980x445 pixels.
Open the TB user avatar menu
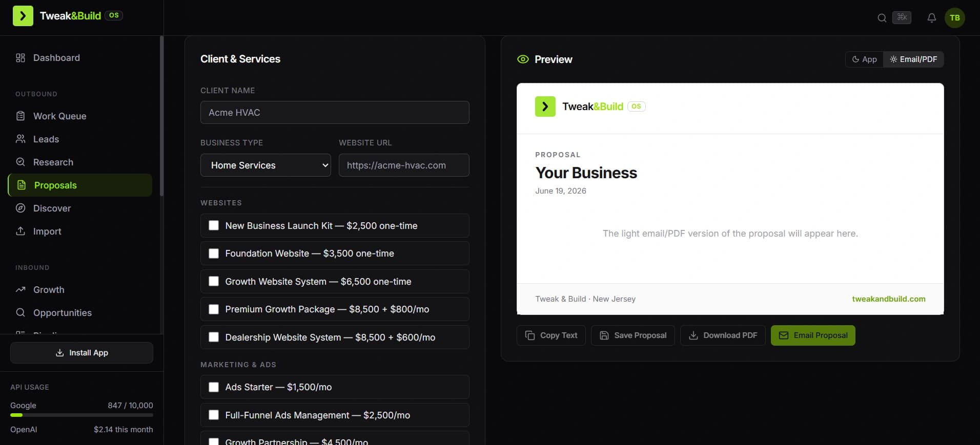pos(954,18)
